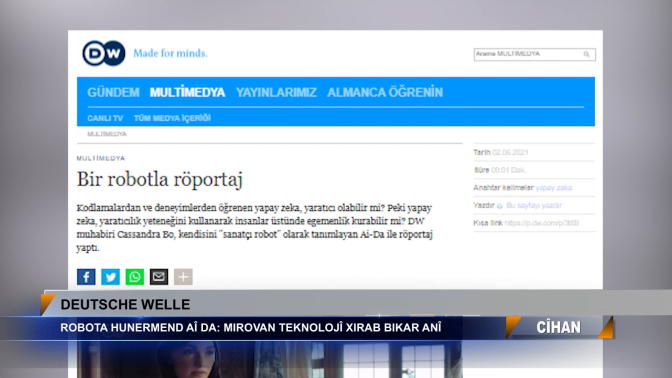Screen dimensions: 672x378
Task: Click Bu sayfayı yazdır link
Action: [534, 205]
